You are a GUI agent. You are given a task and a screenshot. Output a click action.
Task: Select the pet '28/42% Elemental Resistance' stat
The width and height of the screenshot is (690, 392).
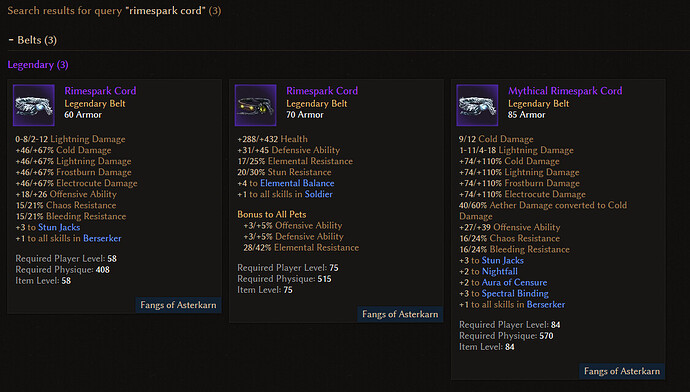click(x=301, y=248)
